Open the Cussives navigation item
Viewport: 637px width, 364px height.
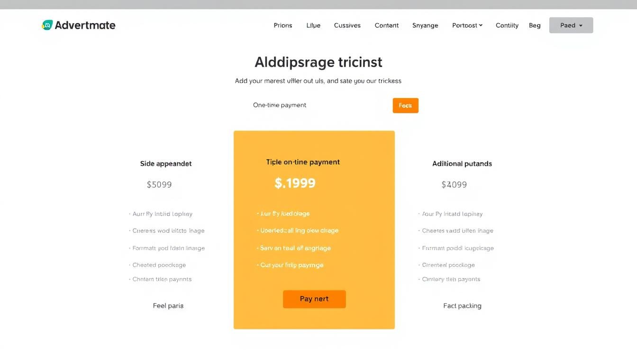(x=347, y=26)
